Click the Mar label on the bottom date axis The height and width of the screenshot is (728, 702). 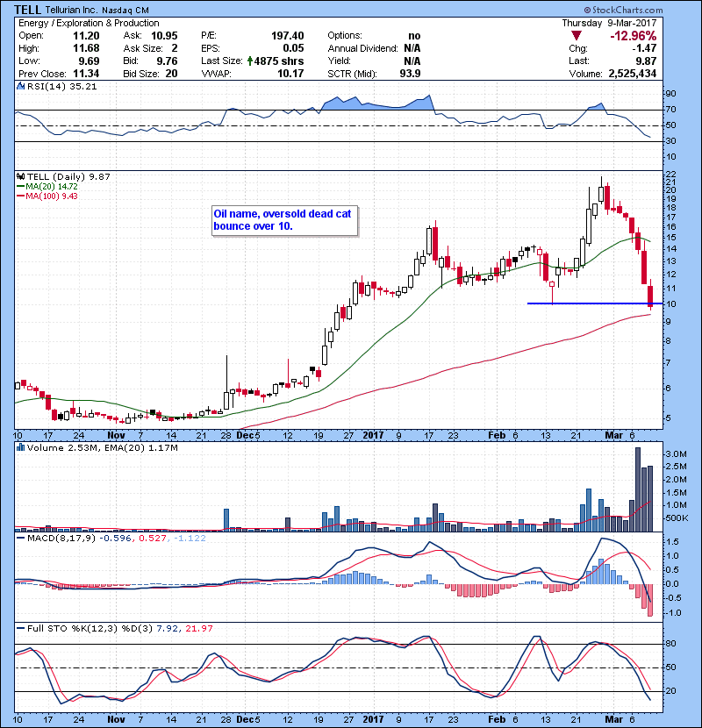(x=613, y=718)
